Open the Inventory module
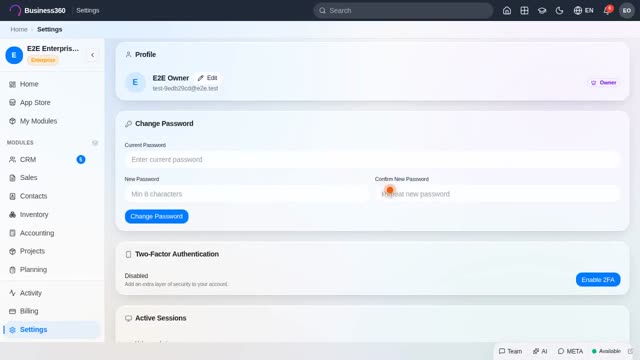The image size is (640, 360). [51, 214]
